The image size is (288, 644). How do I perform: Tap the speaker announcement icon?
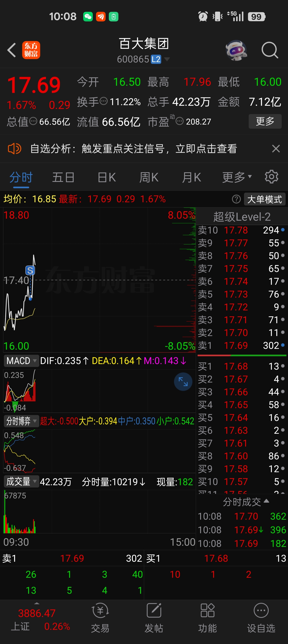14,149
